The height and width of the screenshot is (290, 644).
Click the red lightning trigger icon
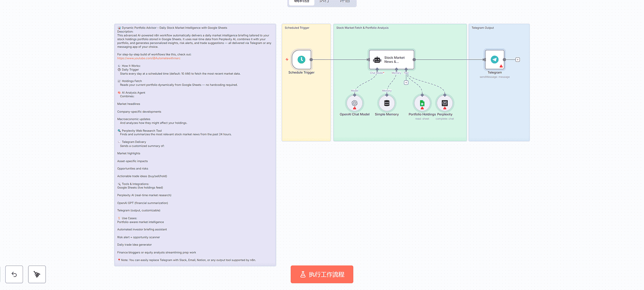(287, 59)
